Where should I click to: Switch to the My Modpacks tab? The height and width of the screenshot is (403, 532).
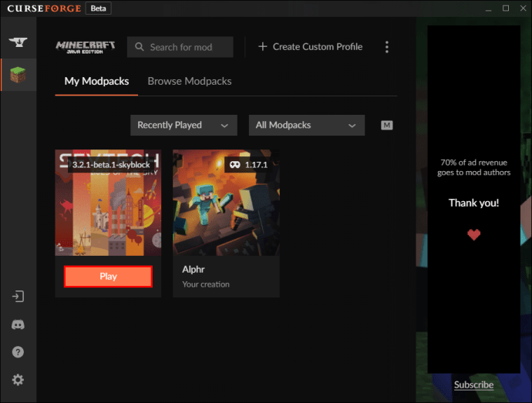click(x=96, y=81)
